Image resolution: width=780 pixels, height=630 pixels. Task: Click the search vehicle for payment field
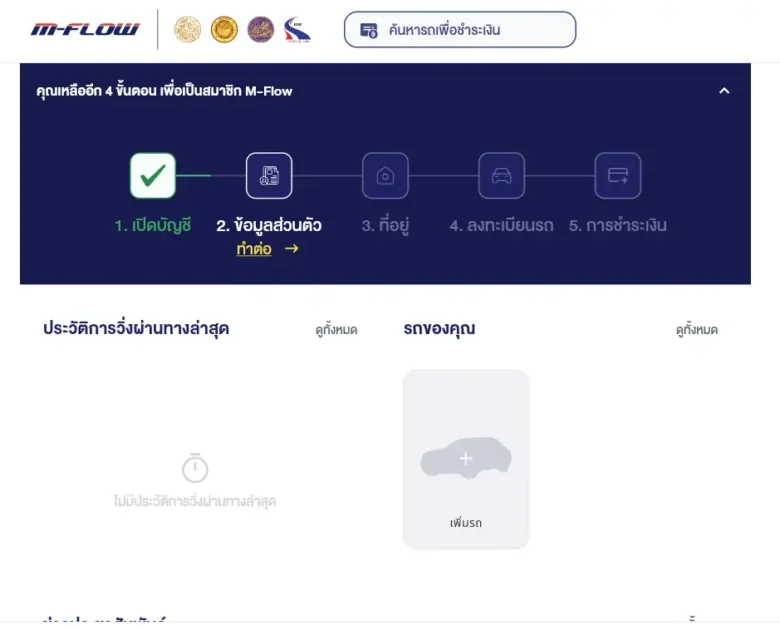(460, 30)
